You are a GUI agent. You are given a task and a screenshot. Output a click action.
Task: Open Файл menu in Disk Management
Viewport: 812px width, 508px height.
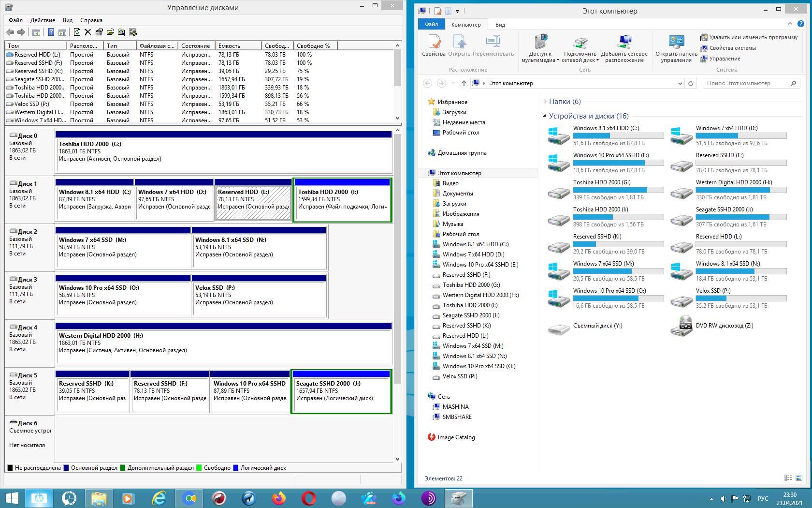pyautogui.click(x=15, y=20)
